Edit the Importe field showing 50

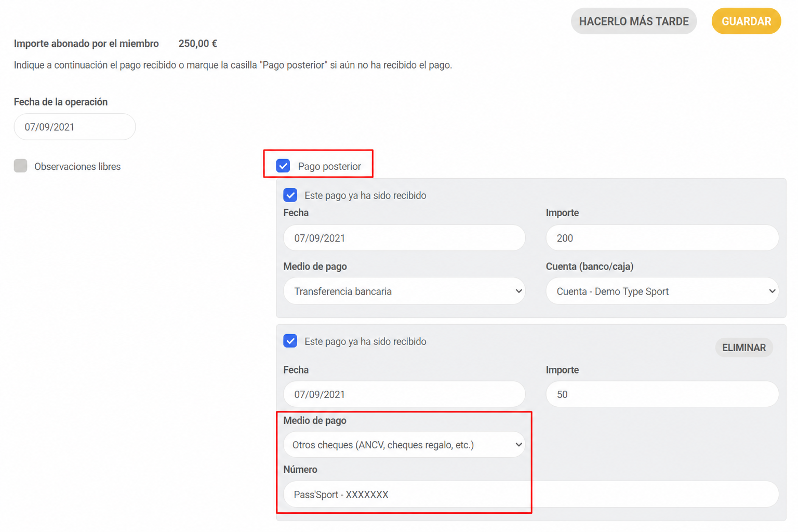(662, 394)
